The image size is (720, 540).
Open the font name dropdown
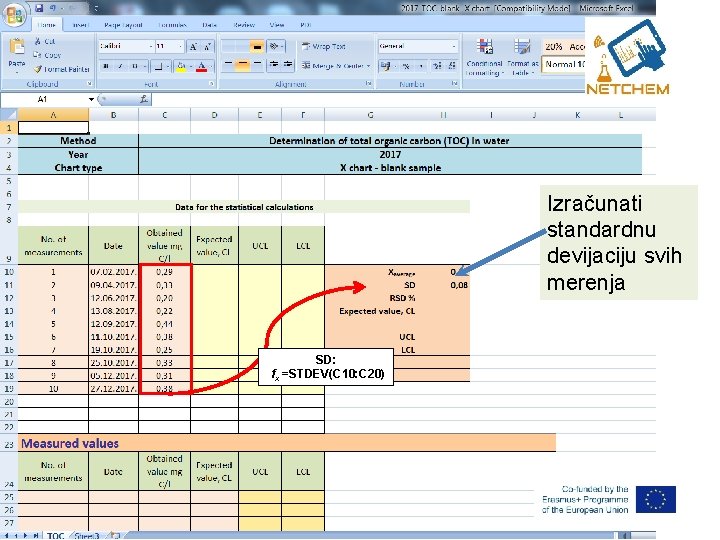(151, 46)
